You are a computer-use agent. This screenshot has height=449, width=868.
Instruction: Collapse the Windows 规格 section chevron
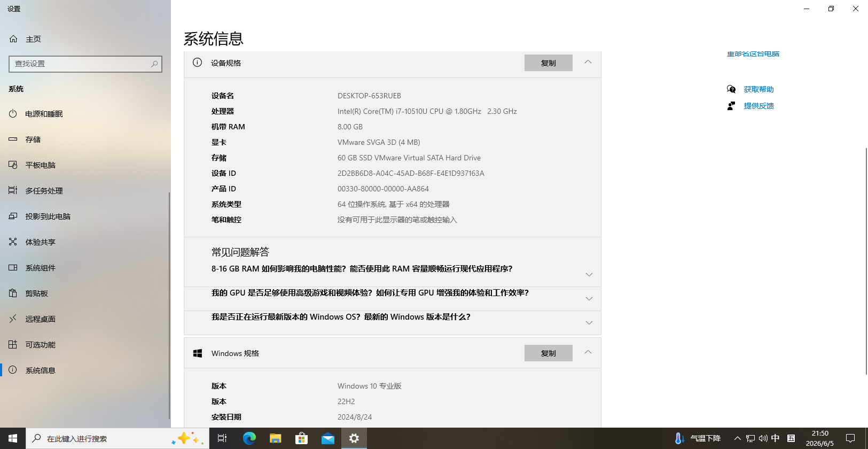pos(588,352)
